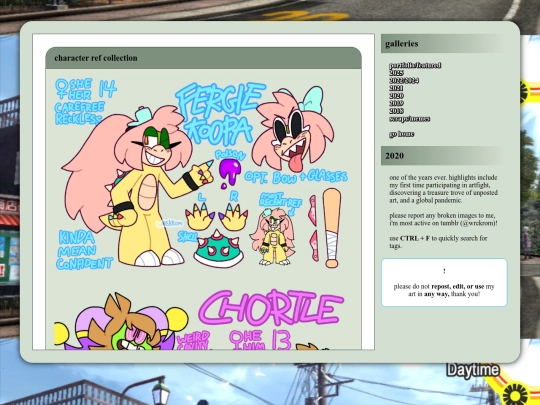The height and width of the screenshot is (405, 540).
Task: Click the Chortle character reference image
Action: point(202,320)
